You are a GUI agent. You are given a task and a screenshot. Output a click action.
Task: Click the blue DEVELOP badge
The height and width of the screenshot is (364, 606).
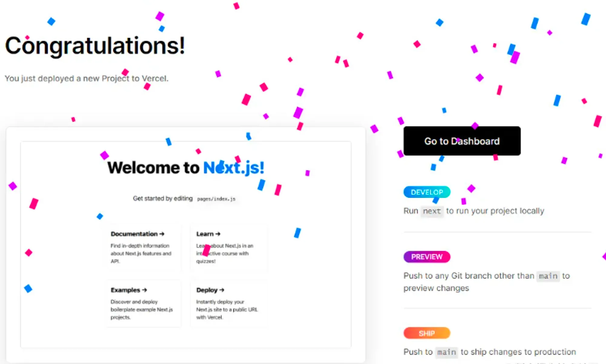pyautogui.click(x=427, y=192)
